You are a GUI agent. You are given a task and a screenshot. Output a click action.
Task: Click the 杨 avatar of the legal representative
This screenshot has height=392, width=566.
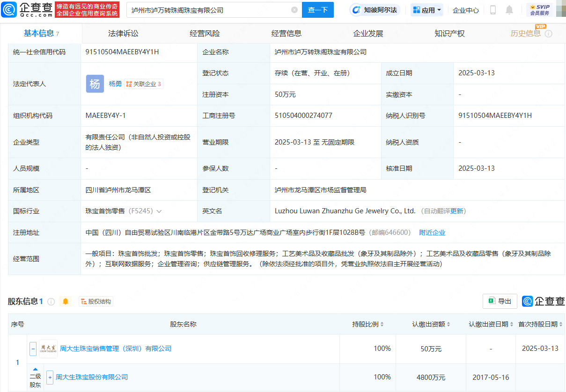pos(95,84)
